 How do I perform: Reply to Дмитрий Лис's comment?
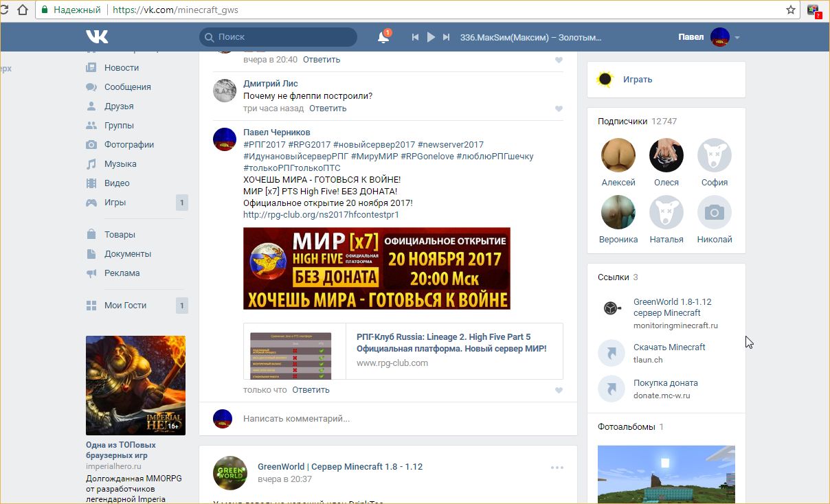tap(328, 108)
